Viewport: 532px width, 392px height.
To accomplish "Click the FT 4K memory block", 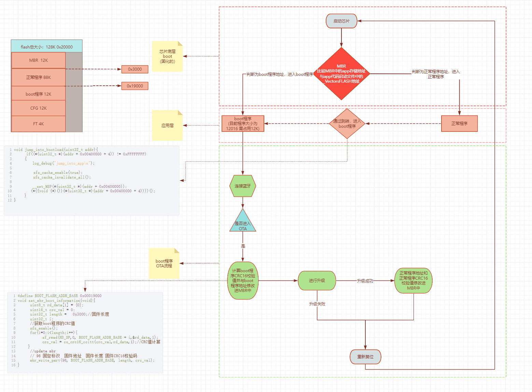I will tap(39, 124).
